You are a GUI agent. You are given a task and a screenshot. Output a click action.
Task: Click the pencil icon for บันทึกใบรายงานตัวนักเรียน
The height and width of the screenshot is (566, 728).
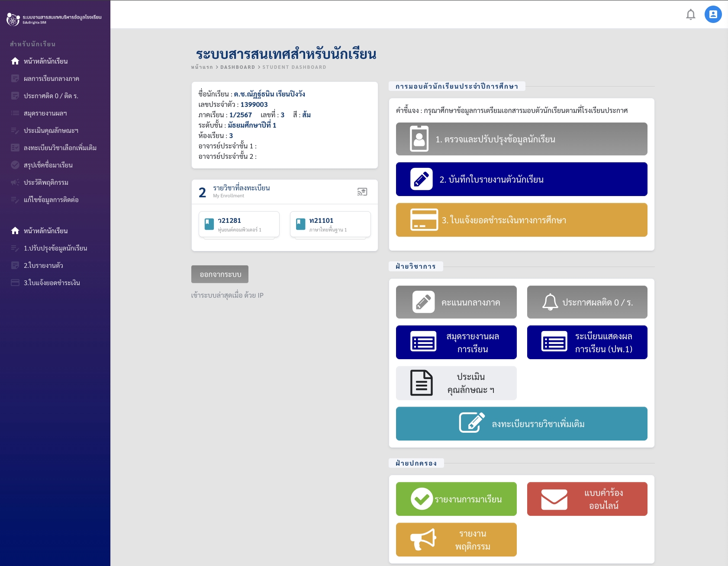point(421,179)
